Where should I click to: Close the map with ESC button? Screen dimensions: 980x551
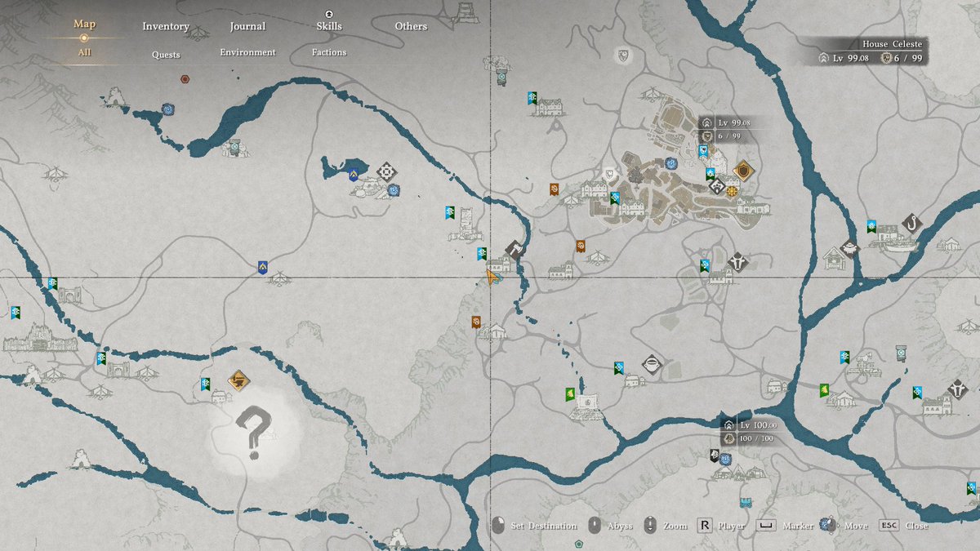903,526
